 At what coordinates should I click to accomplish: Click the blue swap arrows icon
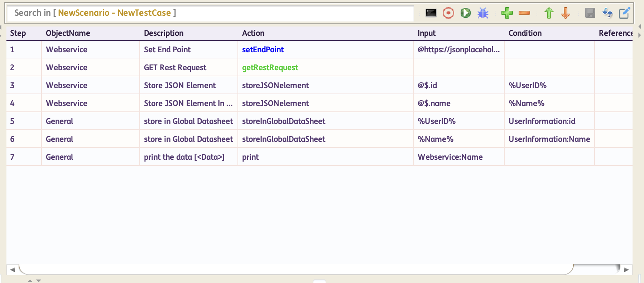[x=607, y=13]
